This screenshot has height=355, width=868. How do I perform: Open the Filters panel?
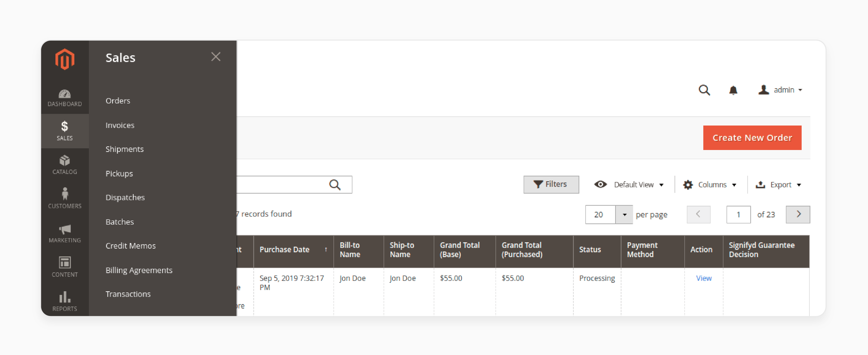551,184
